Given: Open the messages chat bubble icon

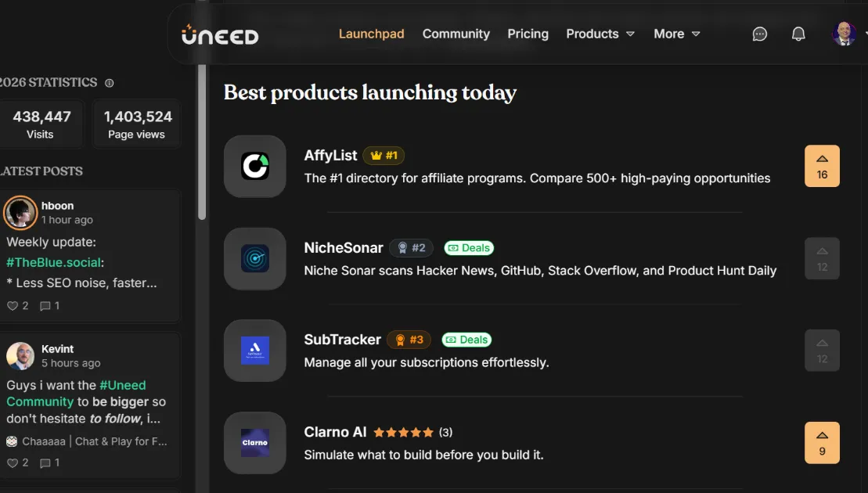Looking at the screenshot, I should [x=759, y=34].
